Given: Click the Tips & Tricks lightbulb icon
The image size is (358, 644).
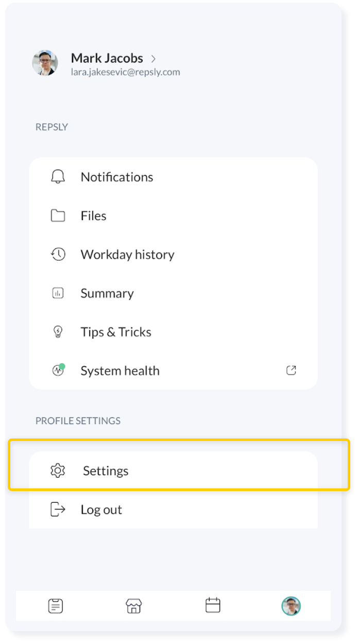Looking at the screenshot, I should (58, 332).
